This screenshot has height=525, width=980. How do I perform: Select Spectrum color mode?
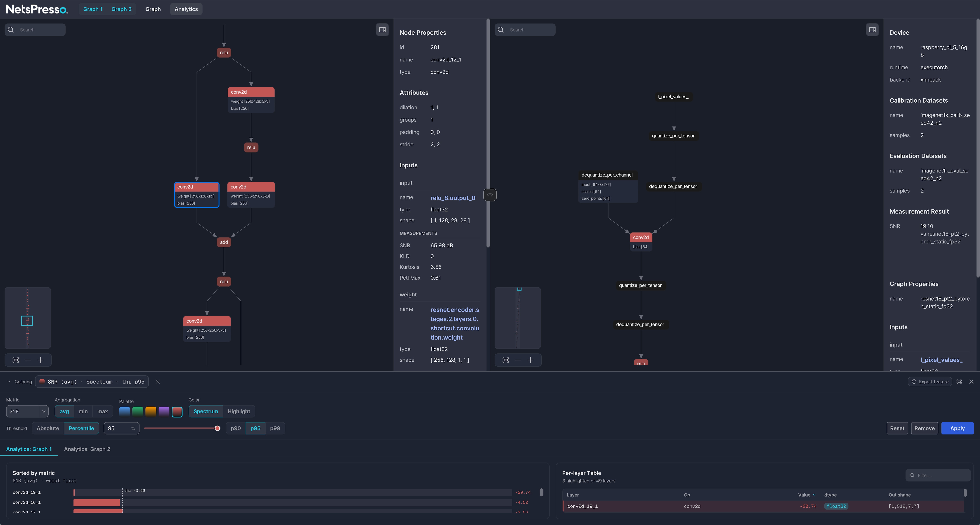(x=206, y=411)
